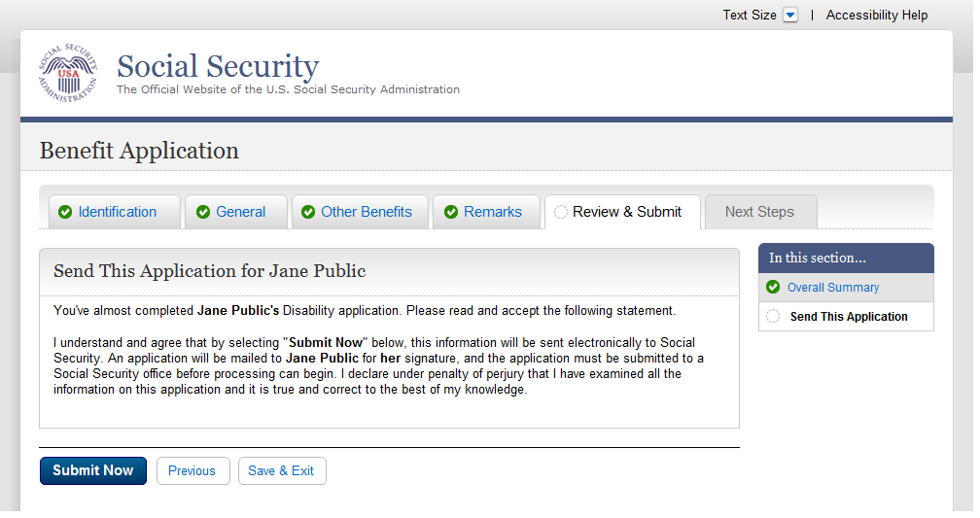The image size is (980, 518).
Task: Go to the Other Benefits tab
Action: (367, 212)
